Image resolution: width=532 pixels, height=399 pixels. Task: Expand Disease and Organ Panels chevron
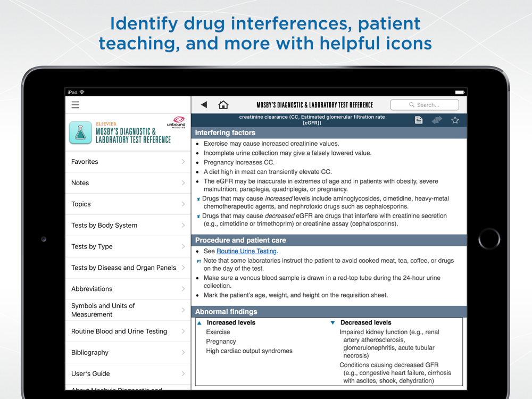(183, 268)
